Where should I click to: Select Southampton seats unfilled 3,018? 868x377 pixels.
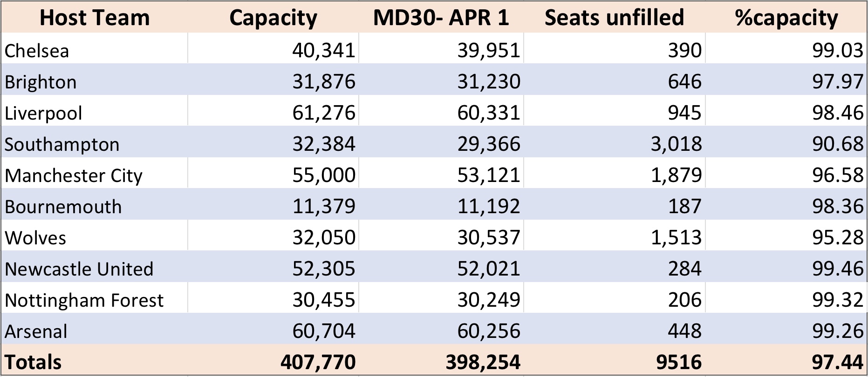tap(677, 144)
